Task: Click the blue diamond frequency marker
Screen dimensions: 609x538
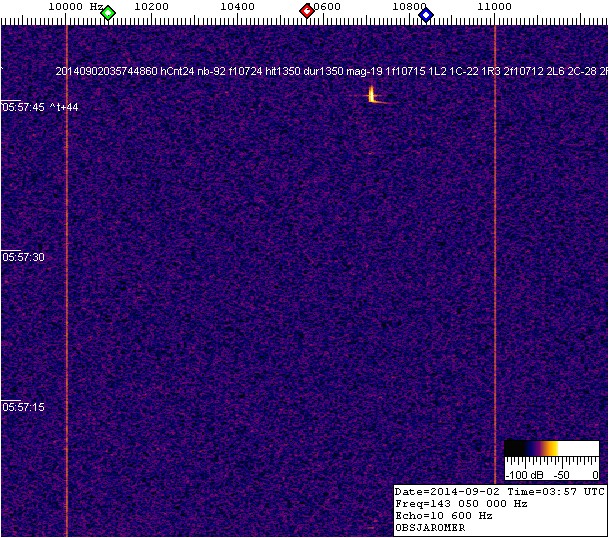Action: [x=426, y=14]
